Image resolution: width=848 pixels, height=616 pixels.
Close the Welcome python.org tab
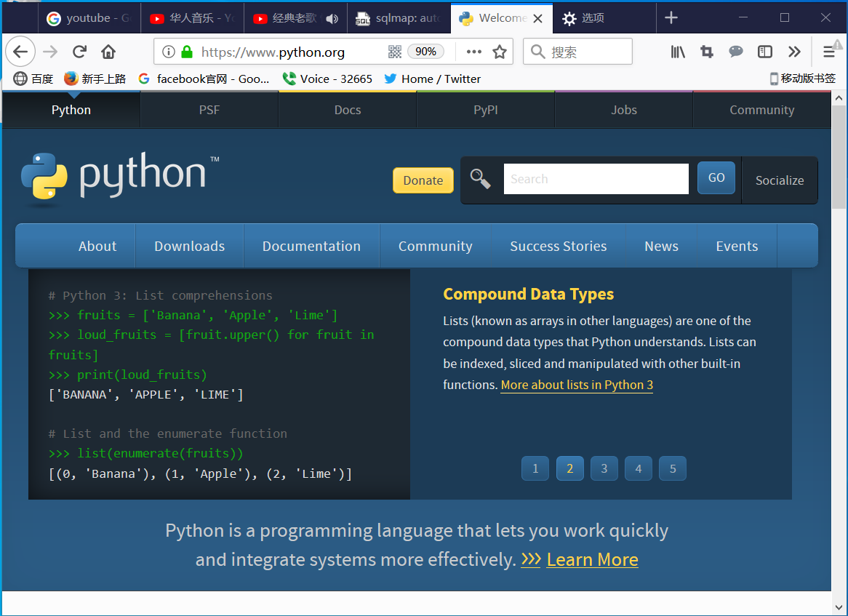coord(537,18)
